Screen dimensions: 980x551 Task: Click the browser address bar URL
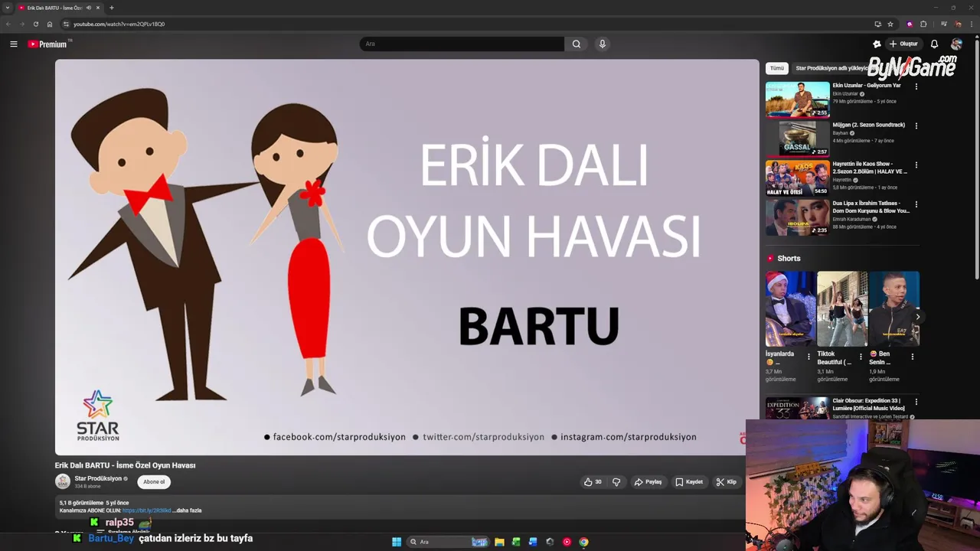coord(119,24)
